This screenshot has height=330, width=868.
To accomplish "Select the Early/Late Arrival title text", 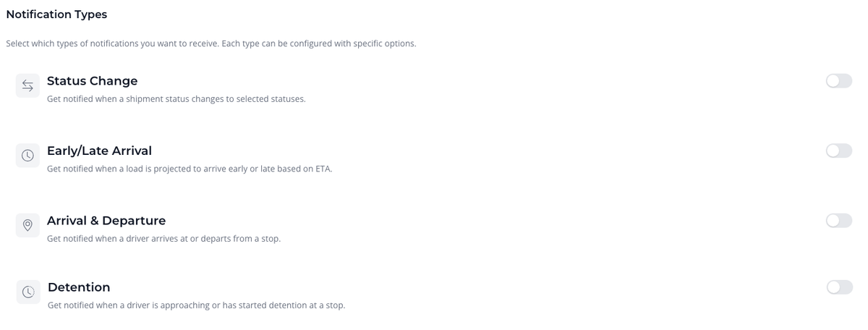I will 99,151.
